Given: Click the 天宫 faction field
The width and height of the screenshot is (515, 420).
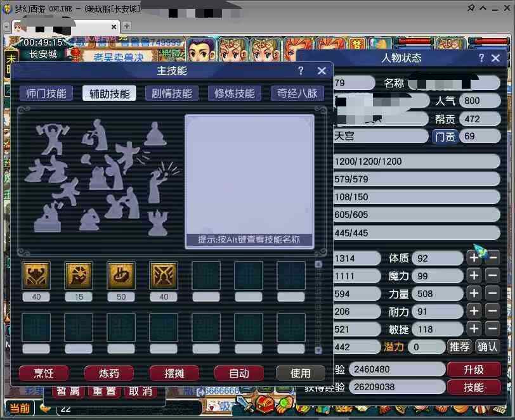Looking at the screenshot, I should [x=381, y=136].
